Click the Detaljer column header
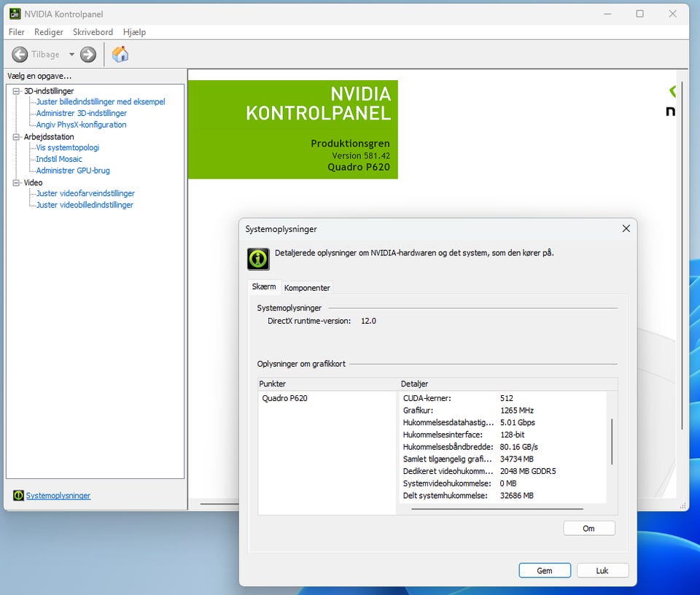 pyautogui.click(x=508, y=384)
